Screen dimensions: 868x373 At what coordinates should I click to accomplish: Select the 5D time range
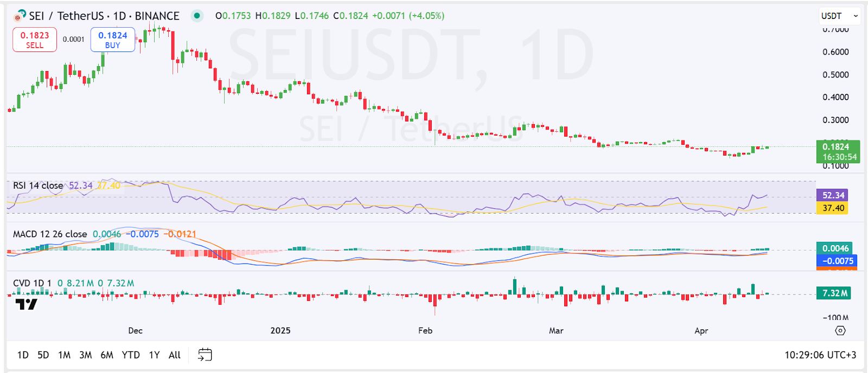43,355
